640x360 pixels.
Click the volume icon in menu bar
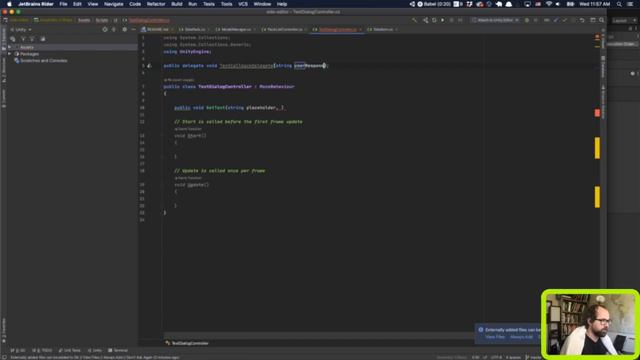point(558,4)
